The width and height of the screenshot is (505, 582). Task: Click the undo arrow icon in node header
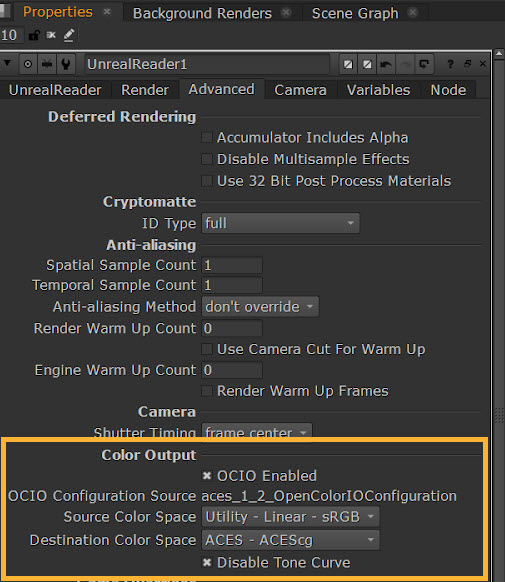point(386,65)
